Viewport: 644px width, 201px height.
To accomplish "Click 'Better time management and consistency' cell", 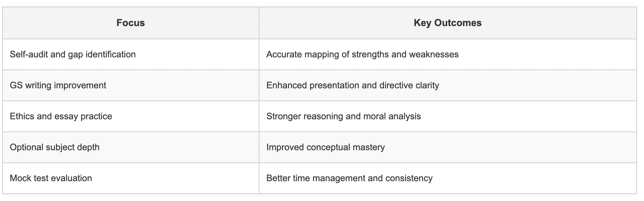I will pos(349,178).
